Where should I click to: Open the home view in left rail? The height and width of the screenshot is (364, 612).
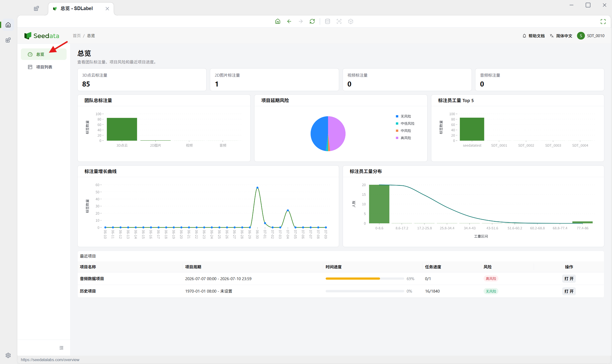point(8,25)
